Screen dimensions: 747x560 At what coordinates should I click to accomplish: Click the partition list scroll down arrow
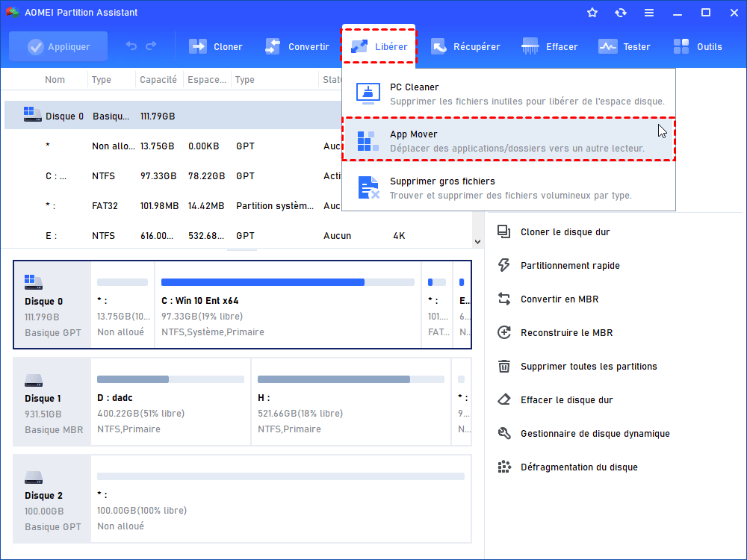(477, 242)
